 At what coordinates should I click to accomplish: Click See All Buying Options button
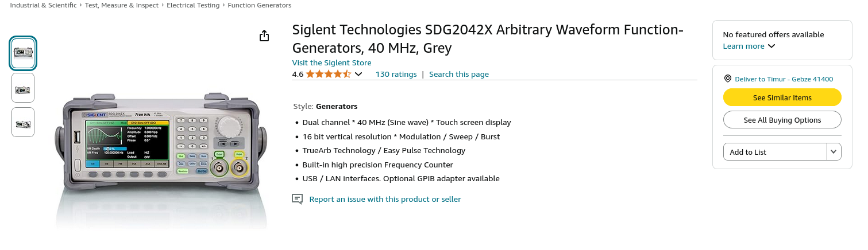[x=782, y=120]
